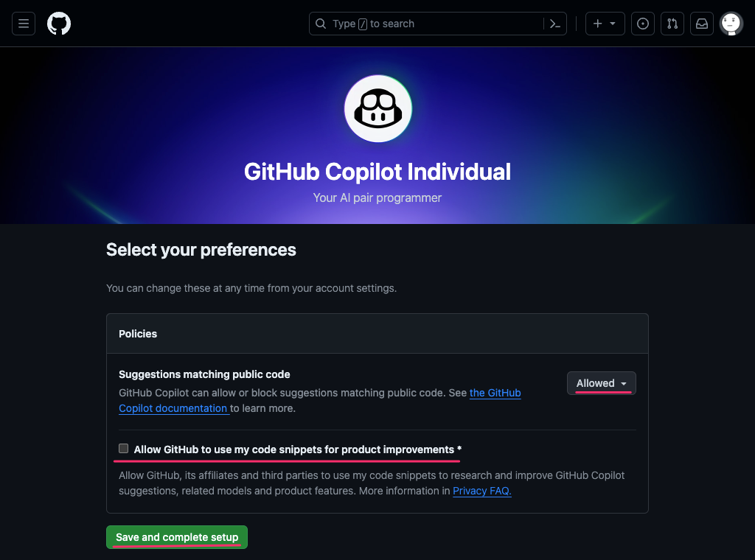Click the Copilot logo in the banner
The width and height of the screenshot is (755, 560).
tap(378, 109)
